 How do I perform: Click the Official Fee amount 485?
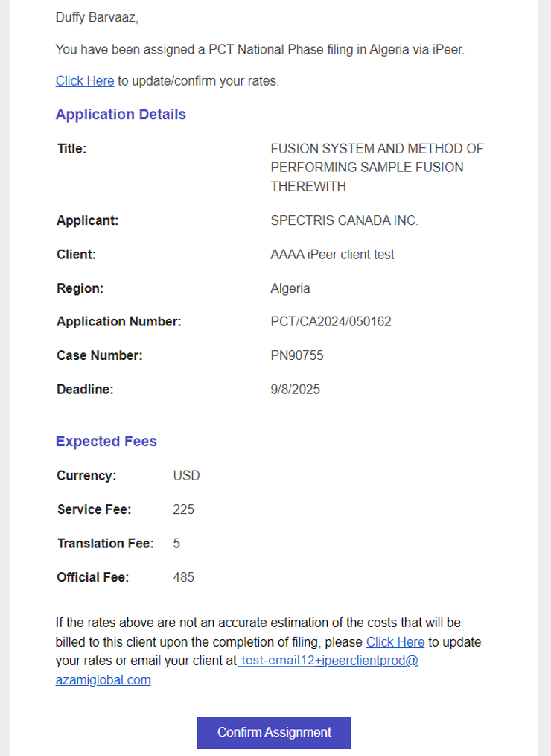(183, 577)
